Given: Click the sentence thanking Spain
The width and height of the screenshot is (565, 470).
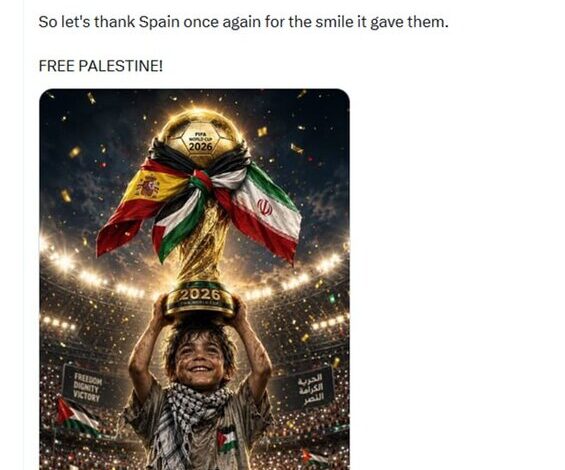Looking at the screenshot, I should pos(243,22).
